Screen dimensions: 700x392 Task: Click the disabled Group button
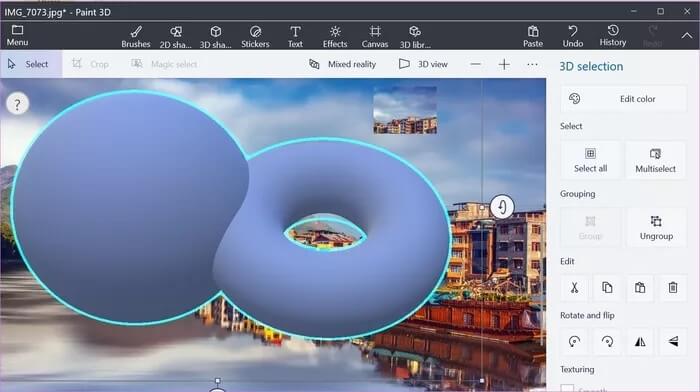(x=590, y=228)
